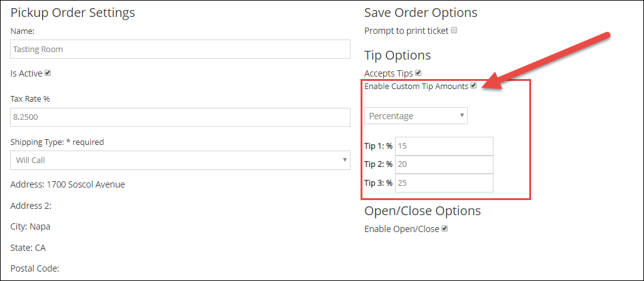Click the Save Order Options heading

(x=421, y=13)
